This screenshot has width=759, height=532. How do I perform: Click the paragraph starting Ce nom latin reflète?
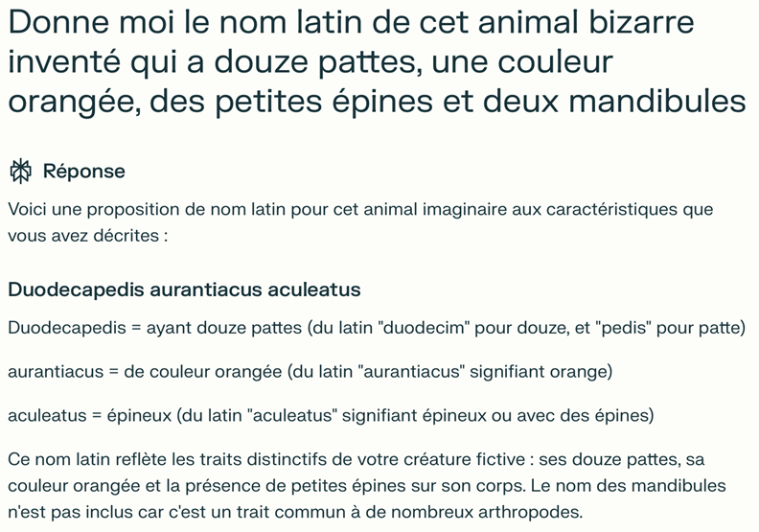pos(367,486)
